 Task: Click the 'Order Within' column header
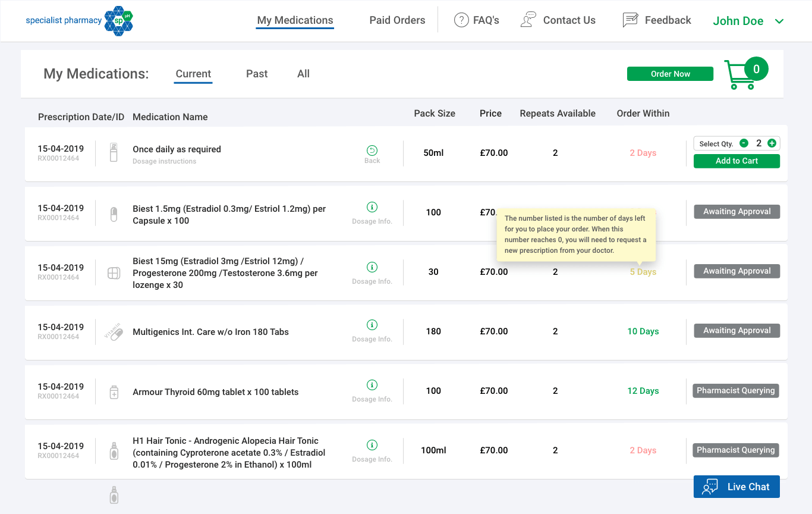pos(643,114)
